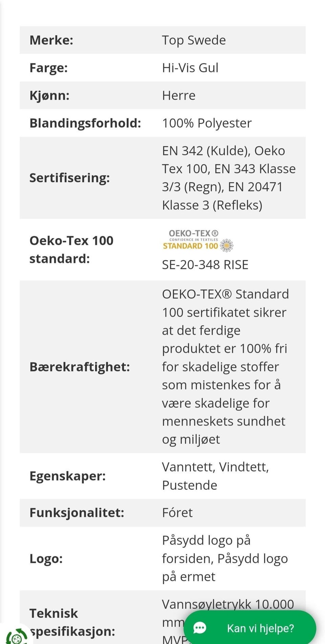
Task: Select 'Vanntett, Vindtett, Pustende' properties text
Action: [x=216, y=476]
